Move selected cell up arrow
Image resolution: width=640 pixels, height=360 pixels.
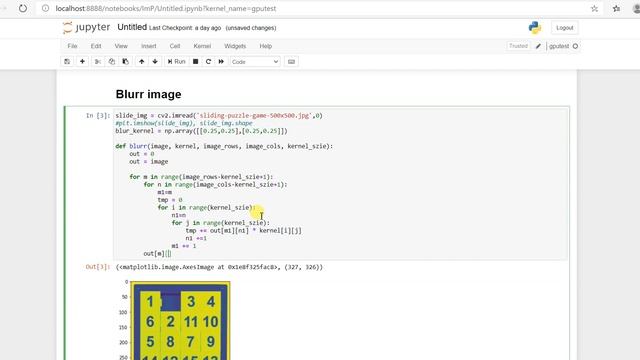tap(142, 62)
